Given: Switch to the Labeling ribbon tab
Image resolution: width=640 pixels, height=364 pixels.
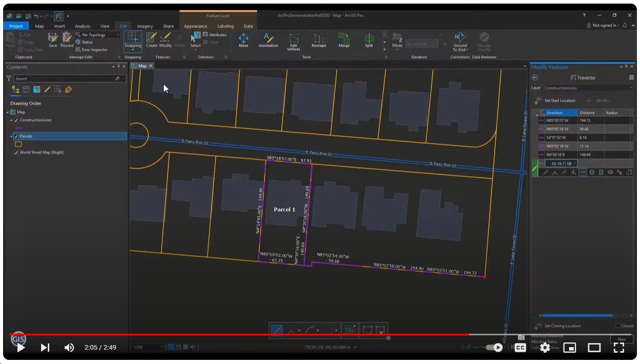Looking at the screenshot, I should 225,26.
